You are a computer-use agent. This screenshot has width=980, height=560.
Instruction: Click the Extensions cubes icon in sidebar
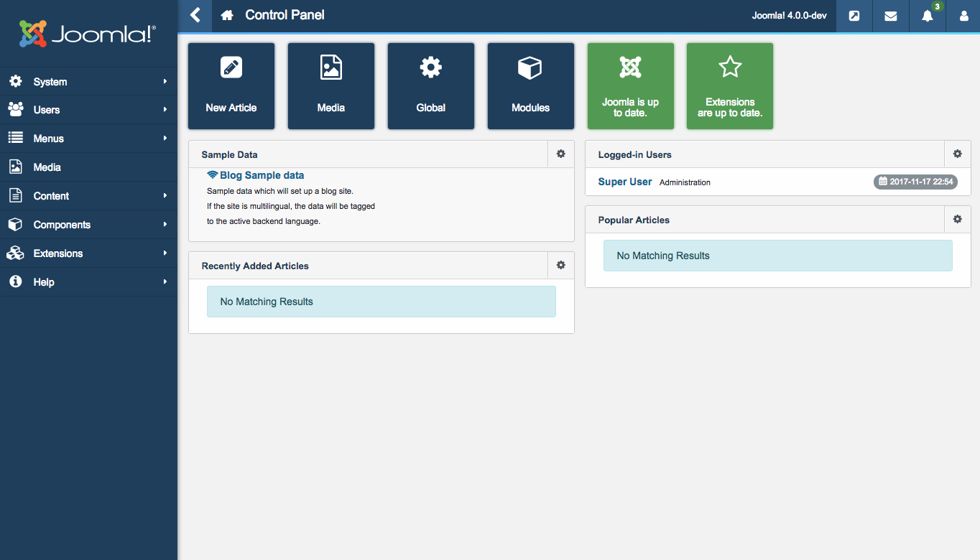(15, 253)
